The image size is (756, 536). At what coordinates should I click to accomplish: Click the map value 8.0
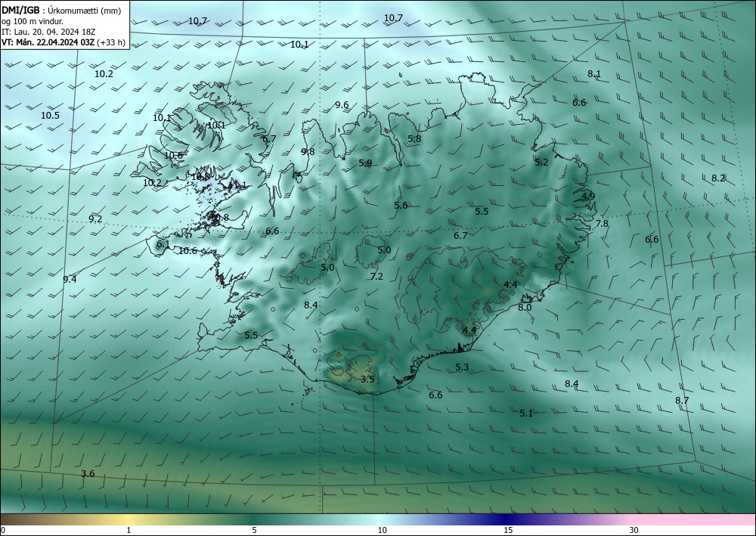(x=525, y=307)
